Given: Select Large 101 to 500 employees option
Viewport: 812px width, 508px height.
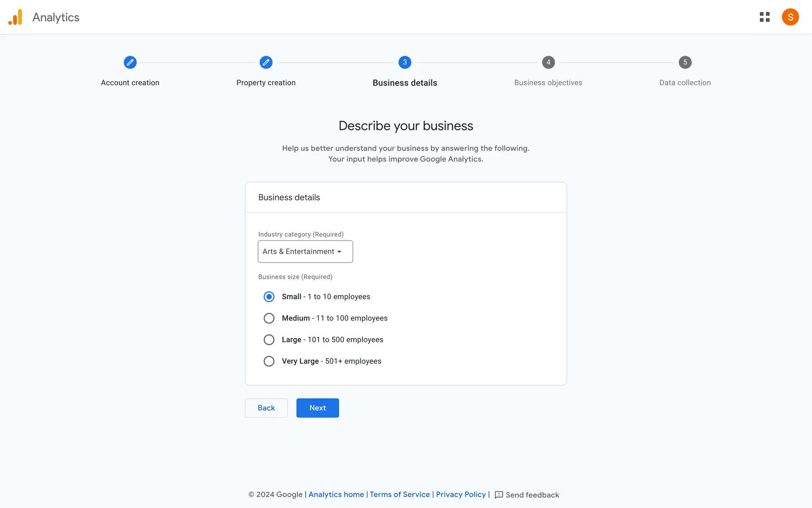Looking at the screenshot, I should [269, 340].
